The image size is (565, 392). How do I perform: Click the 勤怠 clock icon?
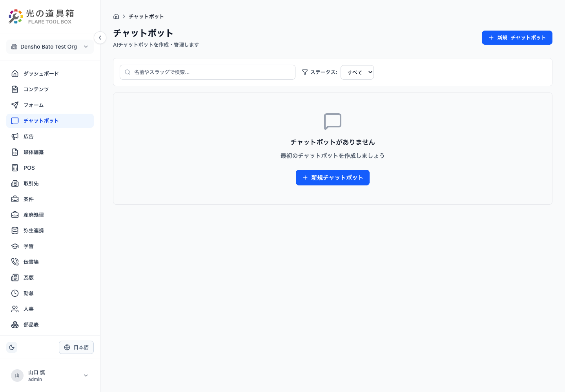coord(15,293)
